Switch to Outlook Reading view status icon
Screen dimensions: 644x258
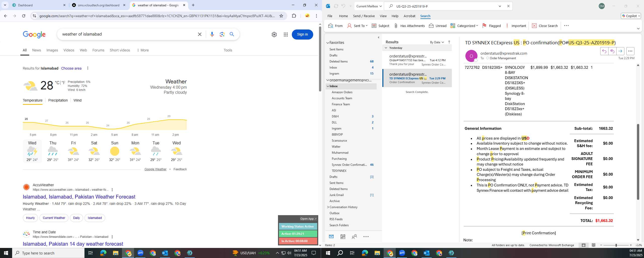tap(593, 245)
